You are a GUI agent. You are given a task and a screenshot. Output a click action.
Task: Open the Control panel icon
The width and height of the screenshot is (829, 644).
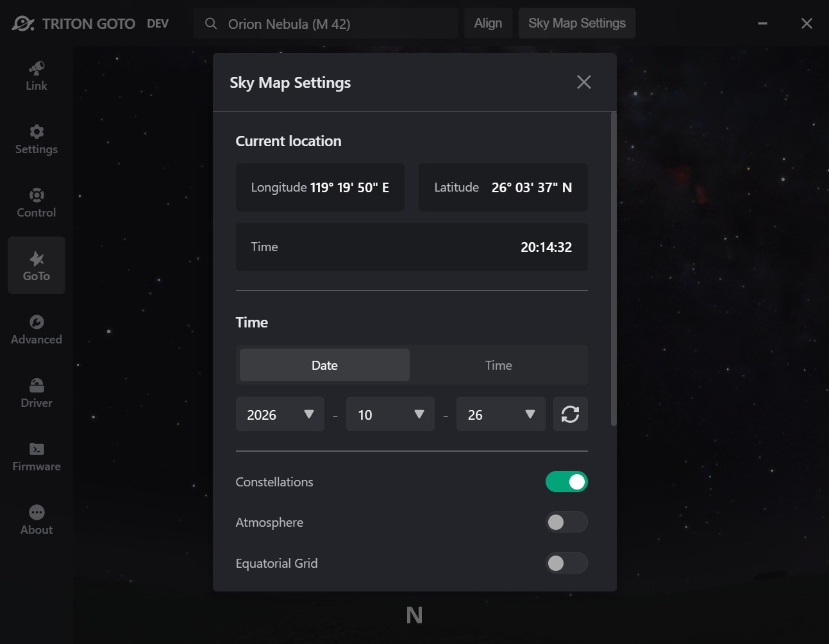(37, 202)
